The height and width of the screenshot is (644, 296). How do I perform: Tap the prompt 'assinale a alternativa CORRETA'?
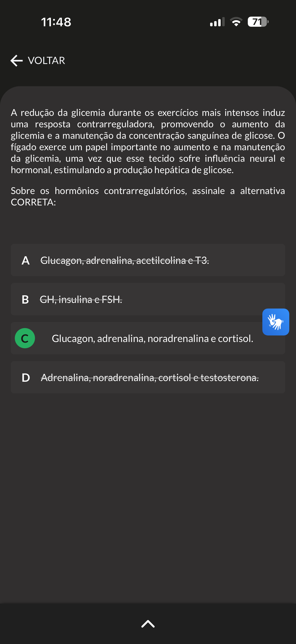[148, 196]
